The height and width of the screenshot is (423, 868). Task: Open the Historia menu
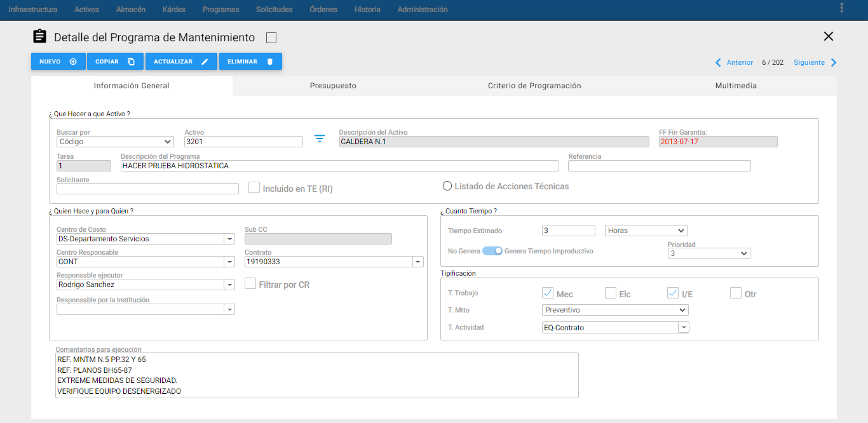tap(367, 10)
